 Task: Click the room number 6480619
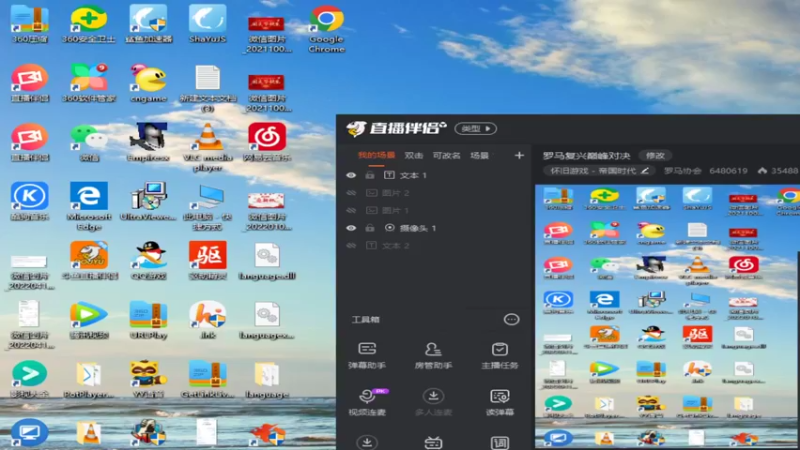coord(728,171)
